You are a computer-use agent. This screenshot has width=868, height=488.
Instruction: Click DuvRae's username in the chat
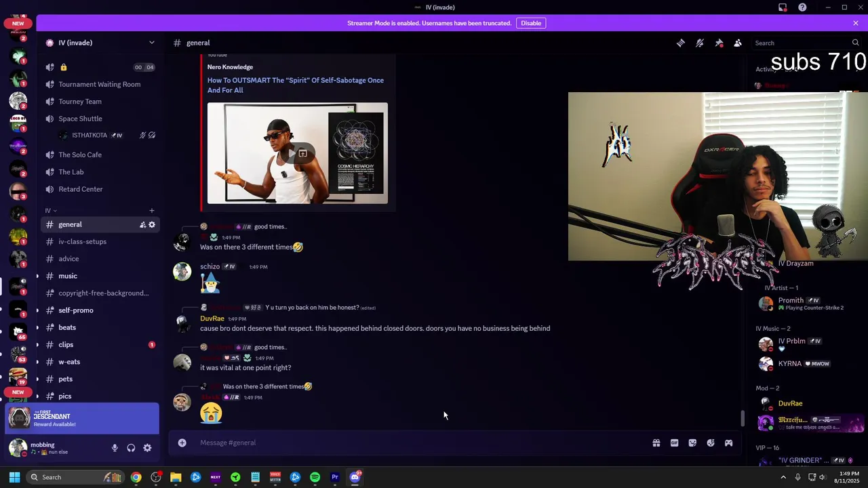tap(212, 319)
